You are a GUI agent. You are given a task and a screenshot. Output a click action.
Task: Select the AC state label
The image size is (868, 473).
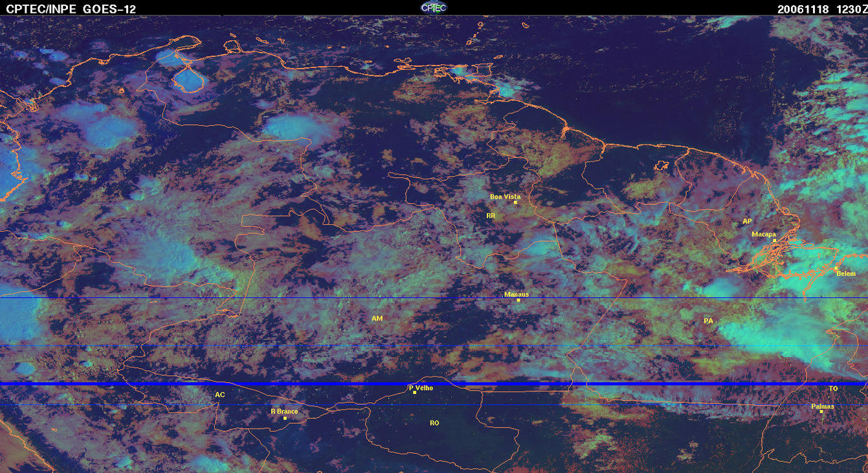tap(219, 395)
